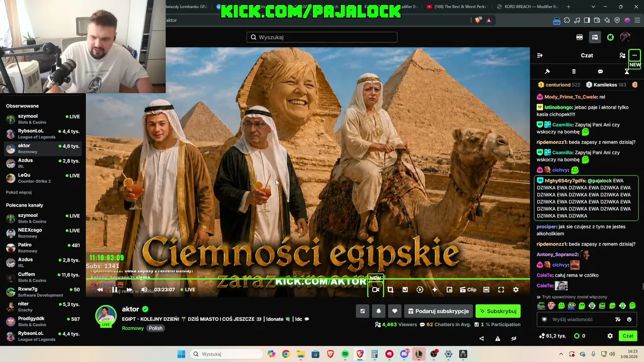The width and height of the screenshot is (644, 362).
Task: Toggle picture-in-picture mini player
Action: coord(449,290)
